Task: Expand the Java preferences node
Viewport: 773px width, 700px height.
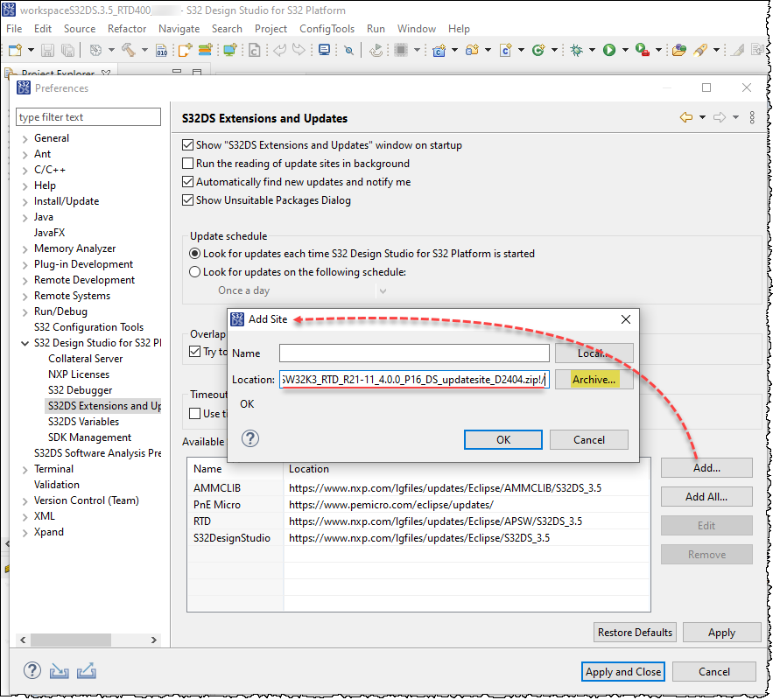Action: [x=25, y=218]
